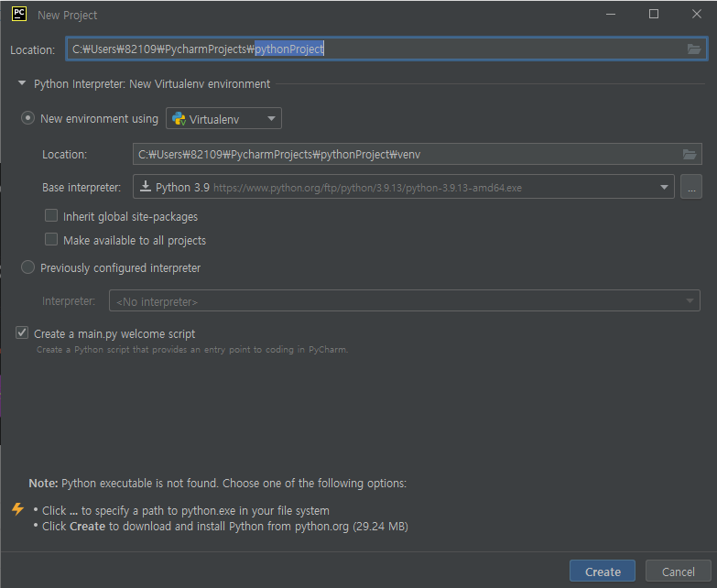This screenshot has height=588, width=717.
Task: Collapse the Python Interpreter section
Action: point(21,83)
